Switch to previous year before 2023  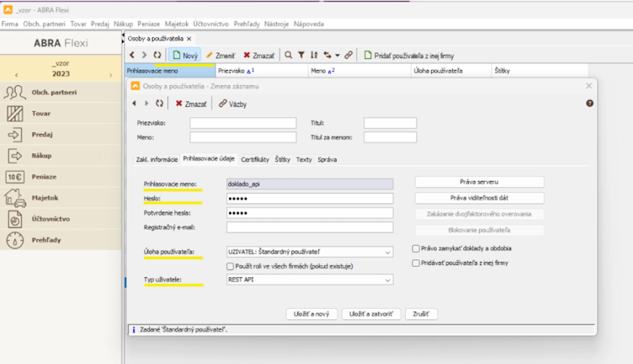coord(17,75)
